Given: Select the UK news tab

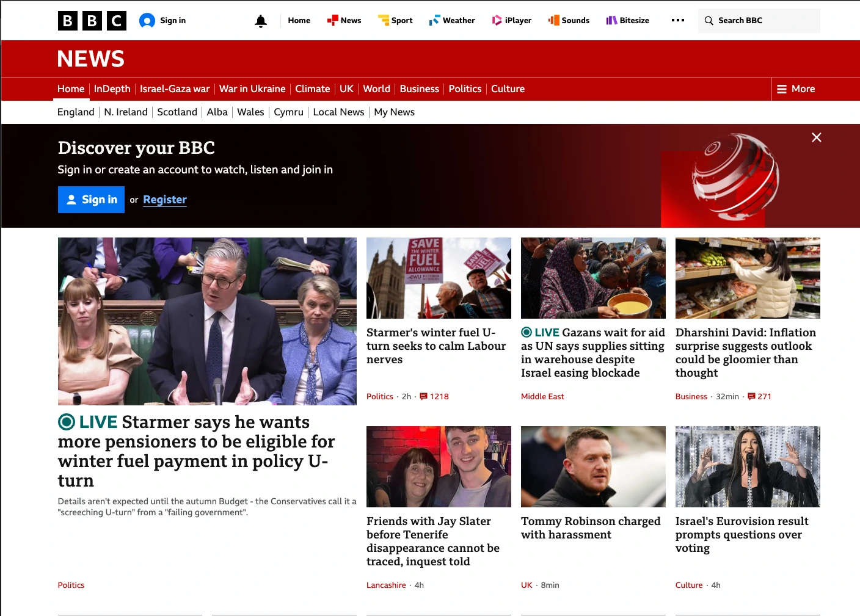Looking at the screenshot, I should click(346, 89).
